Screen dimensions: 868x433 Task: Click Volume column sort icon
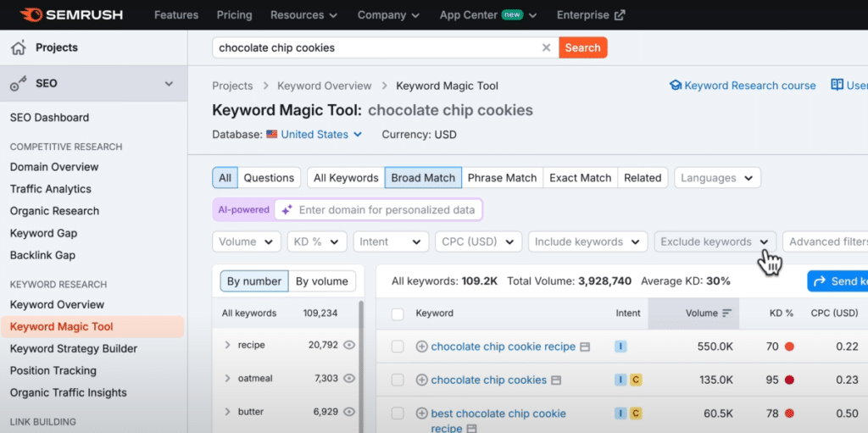726,313
